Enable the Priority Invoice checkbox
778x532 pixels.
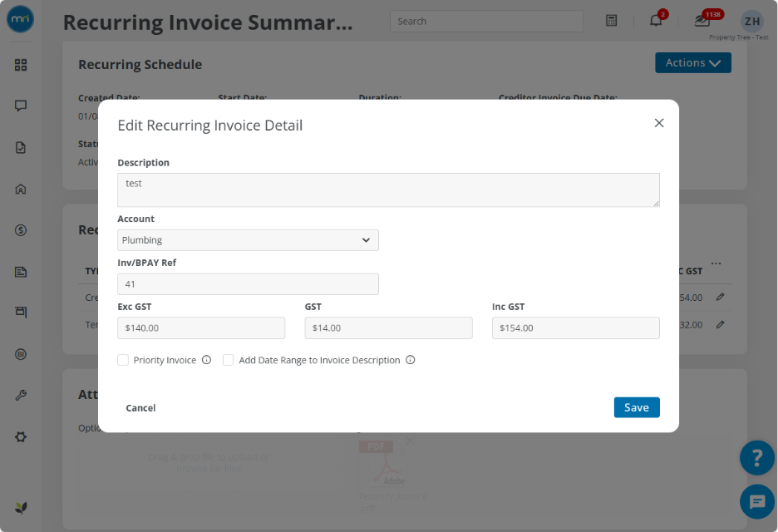coord(123,360)
